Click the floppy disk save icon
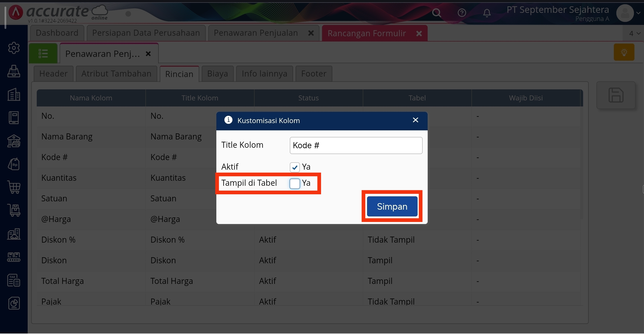Viewport: 644px width, 334px height. [x=616, y=95]
